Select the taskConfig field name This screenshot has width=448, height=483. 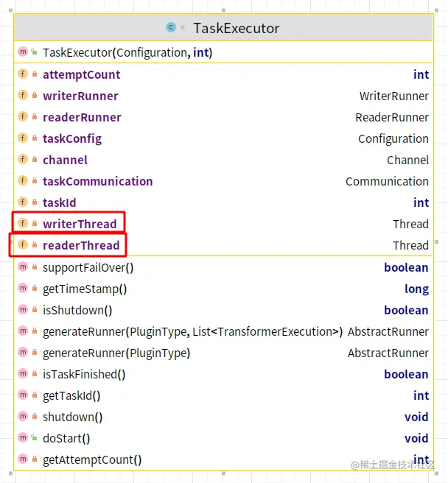tap(72, 139)
